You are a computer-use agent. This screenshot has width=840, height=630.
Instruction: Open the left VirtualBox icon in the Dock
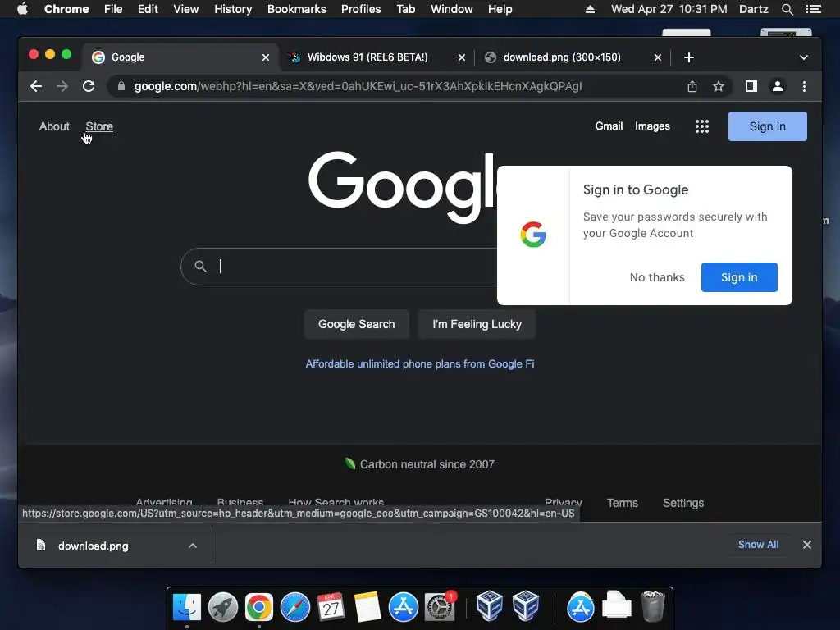click(489, 605)
